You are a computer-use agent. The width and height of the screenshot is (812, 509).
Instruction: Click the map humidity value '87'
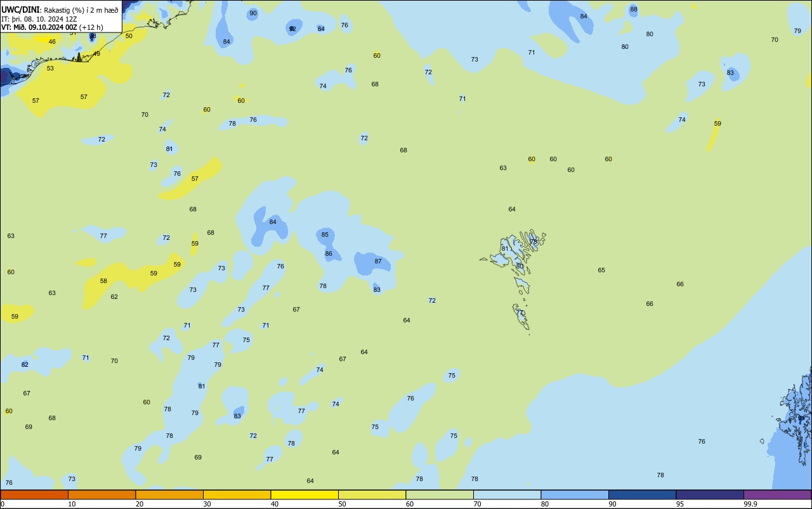click(x=378, y=261)
